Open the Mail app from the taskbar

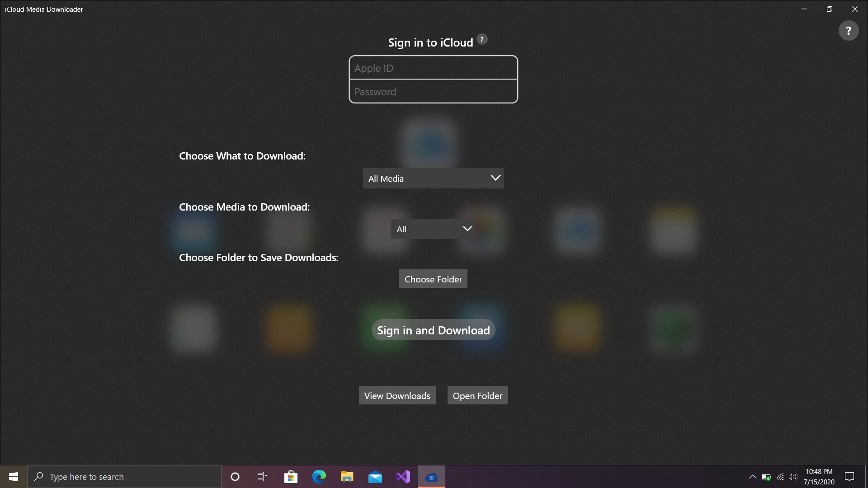[x=375, y=477]
